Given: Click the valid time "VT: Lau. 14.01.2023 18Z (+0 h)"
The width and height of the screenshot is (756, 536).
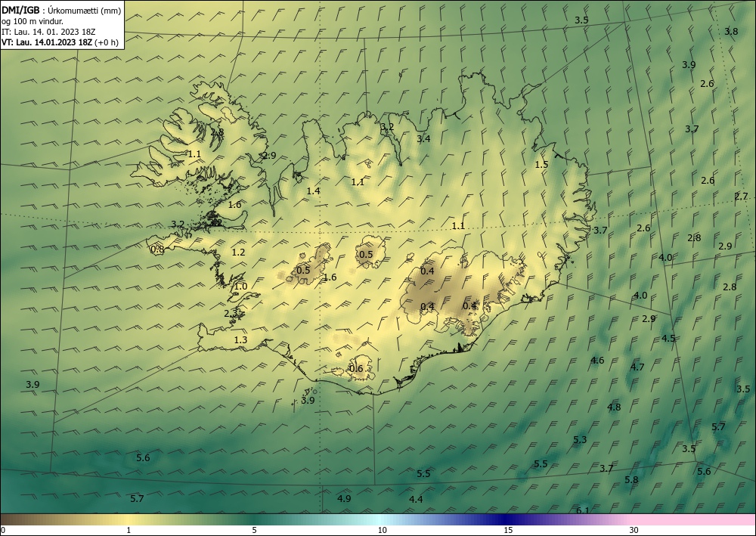Looking at the screenshot, I should point(60,42).
